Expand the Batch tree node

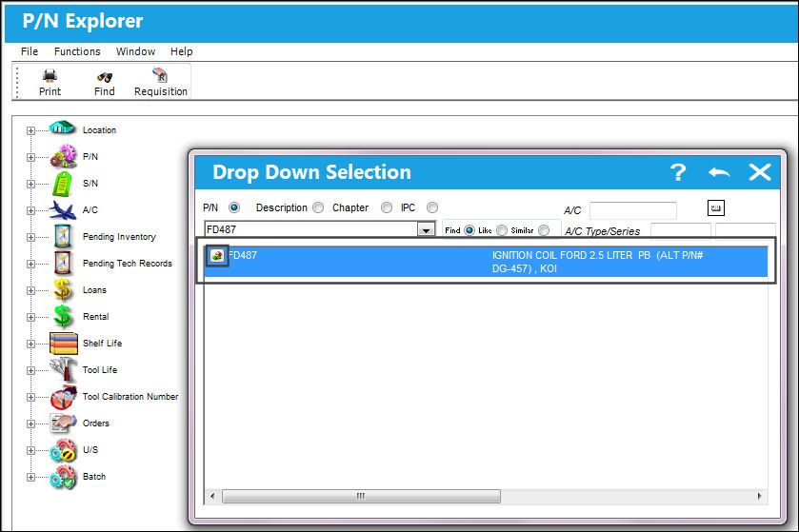point(30,477)
